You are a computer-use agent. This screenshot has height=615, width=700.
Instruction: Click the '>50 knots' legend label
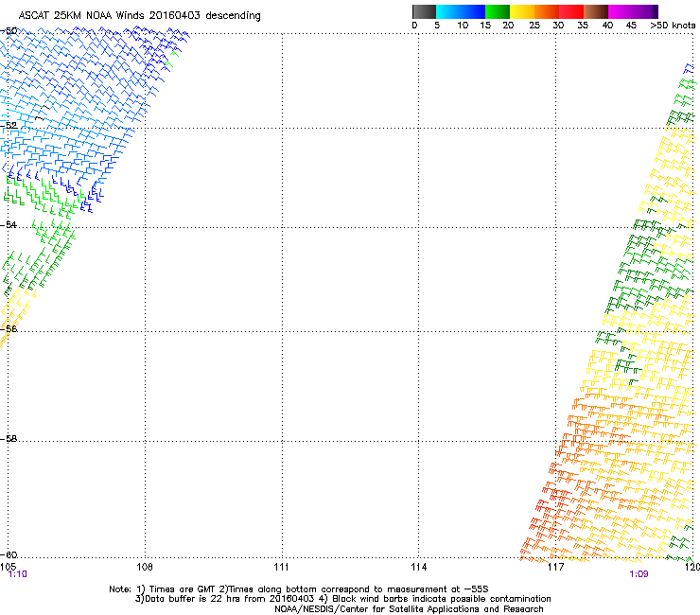coord(673,26)
